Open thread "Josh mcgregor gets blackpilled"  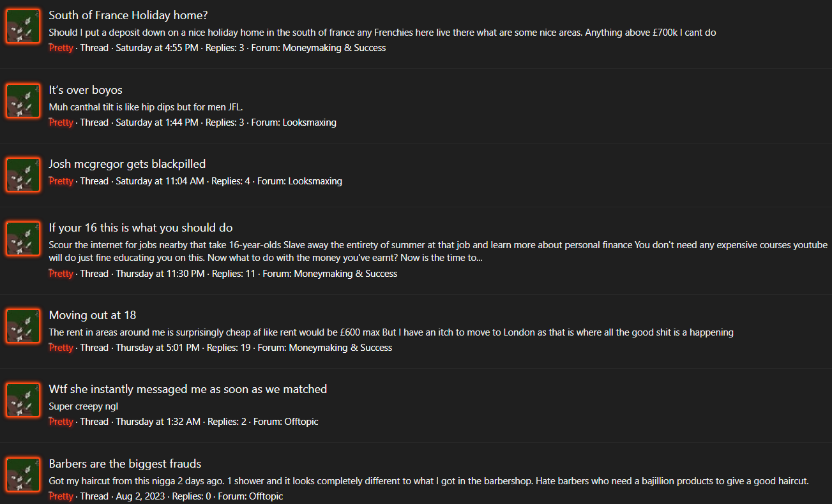(127, 164)
